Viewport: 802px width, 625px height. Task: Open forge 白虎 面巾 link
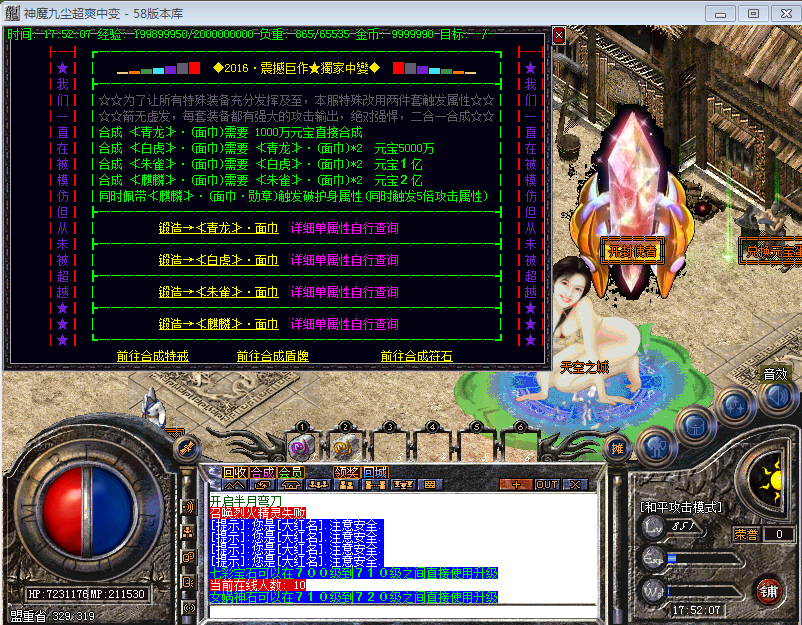click(218, 260)
